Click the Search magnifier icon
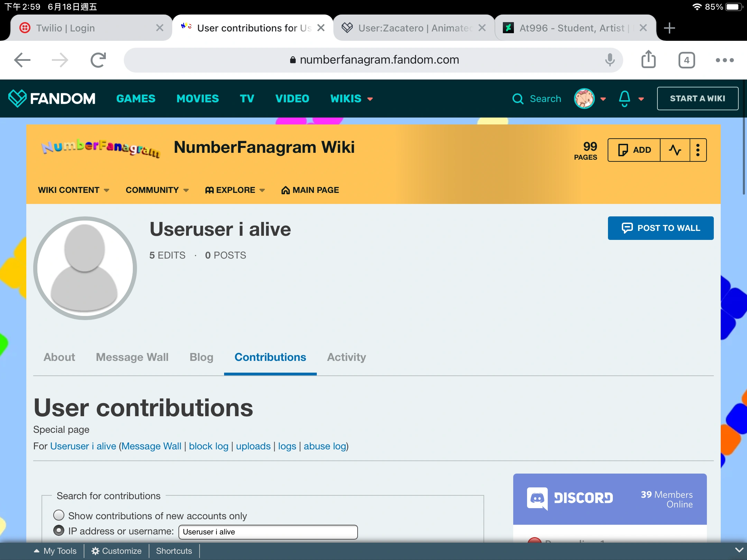This screenshot has height=560, width=747. pos(518,99)
